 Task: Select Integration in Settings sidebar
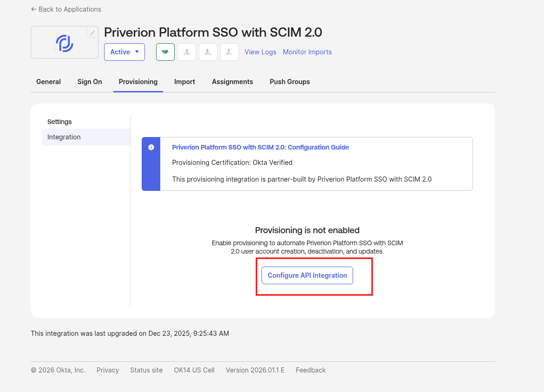64,137
